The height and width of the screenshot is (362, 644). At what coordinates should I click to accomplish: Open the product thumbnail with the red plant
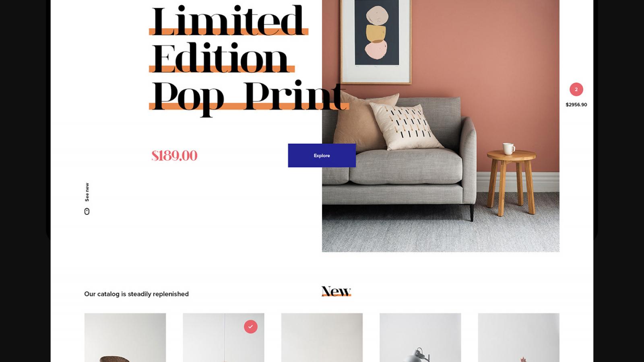point(518,337)
